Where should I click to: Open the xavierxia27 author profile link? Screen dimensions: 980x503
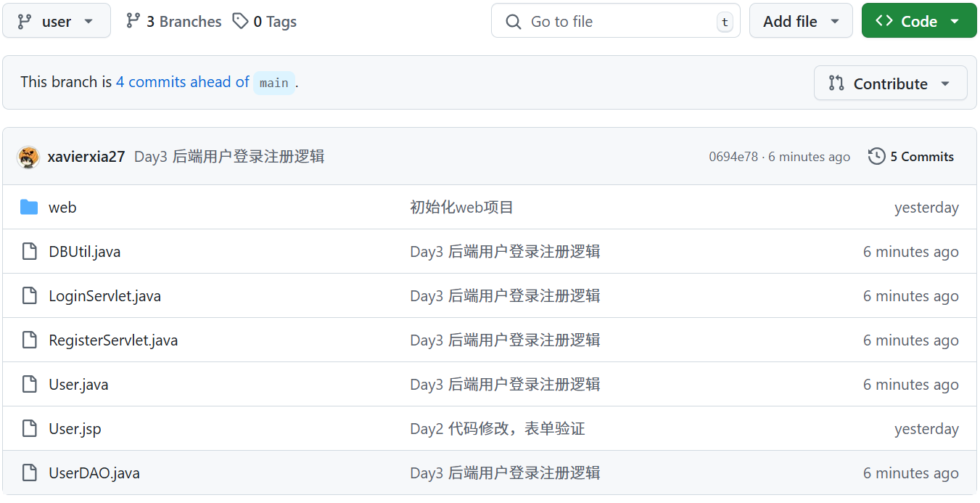86,157
